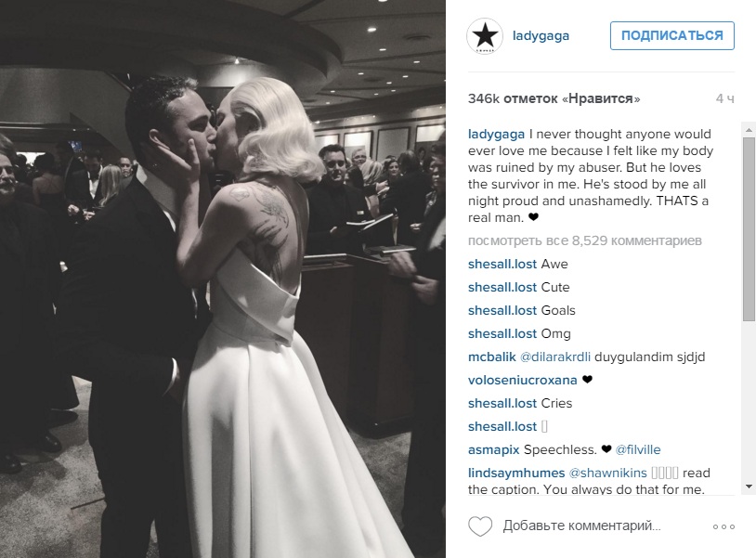Open the ladygaga username in the header
Image resolution: width=756 pixels, height=558 pixels.
pos(541,35)
